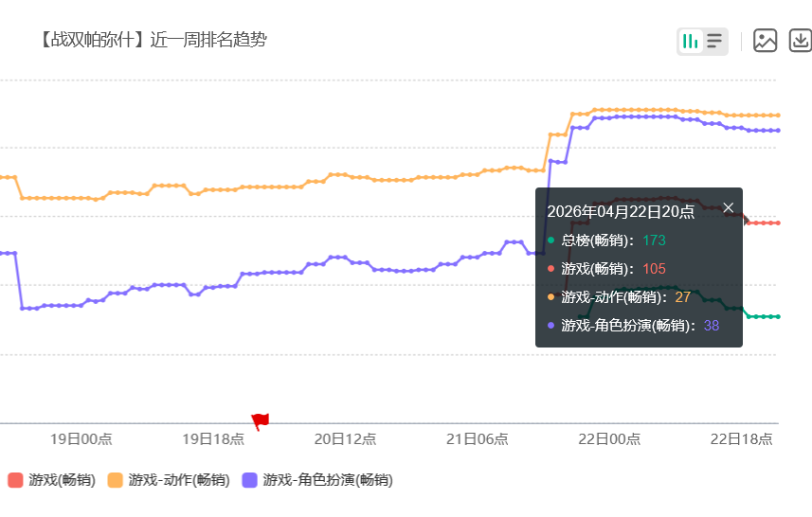Viewport: 812px width, 517px height.
Task: Click last data point of orange action line
Action: click(778, 116)
